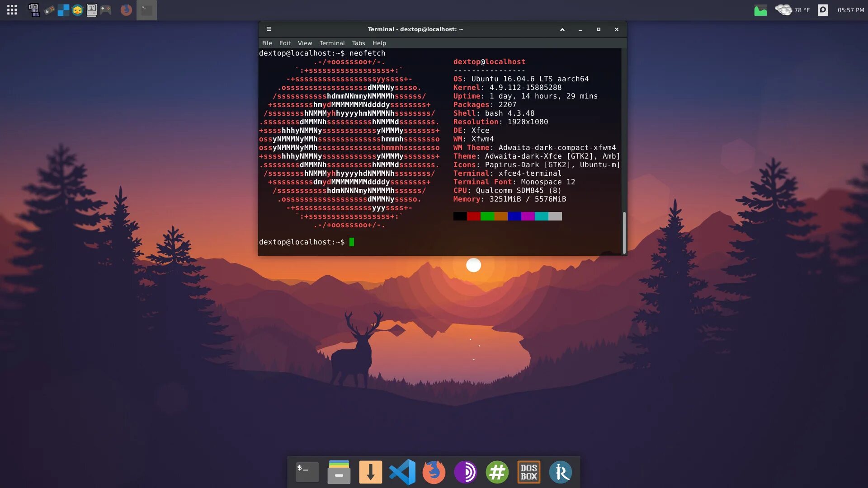Open the View menu in Terminal
The image size is (868, 488).
(305, 43)
